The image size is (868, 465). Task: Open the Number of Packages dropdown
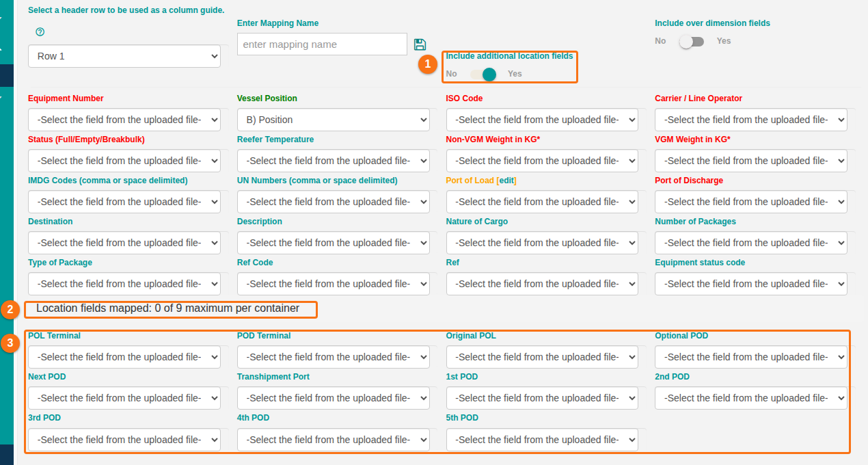751,243
